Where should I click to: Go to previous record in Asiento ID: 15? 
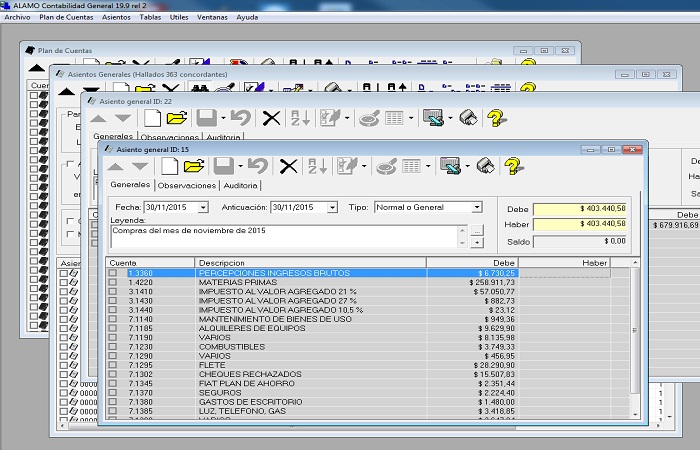[x=115, y=167]
